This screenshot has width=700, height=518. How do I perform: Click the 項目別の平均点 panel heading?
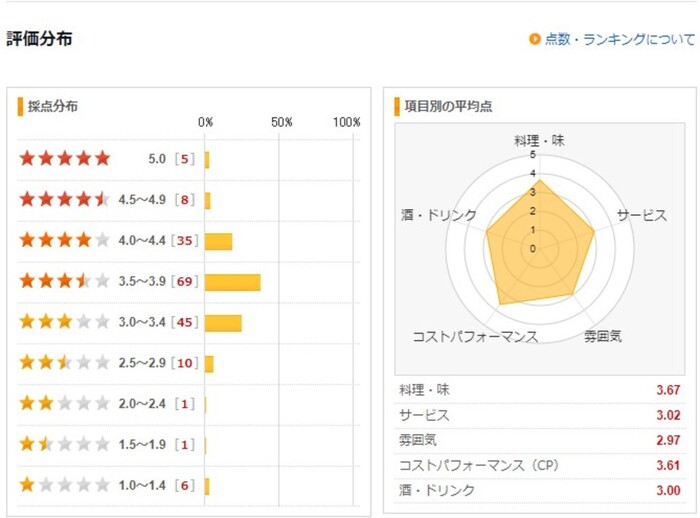(448, 106)
